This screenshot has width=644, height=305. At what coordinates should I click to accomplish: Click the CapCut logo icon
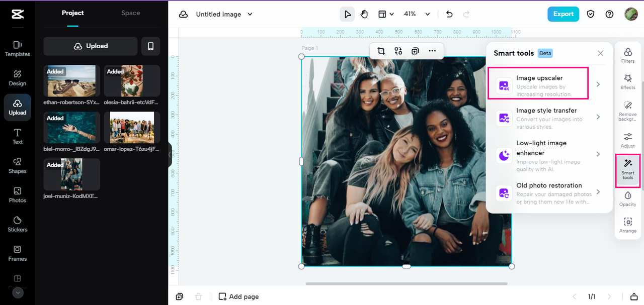(x=18, y=15)
